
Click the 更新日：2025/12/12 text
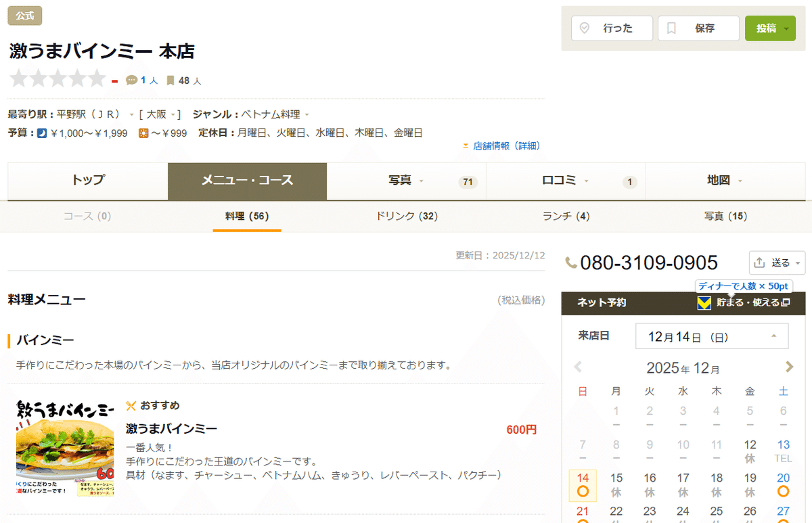click(x=500, y=256)
